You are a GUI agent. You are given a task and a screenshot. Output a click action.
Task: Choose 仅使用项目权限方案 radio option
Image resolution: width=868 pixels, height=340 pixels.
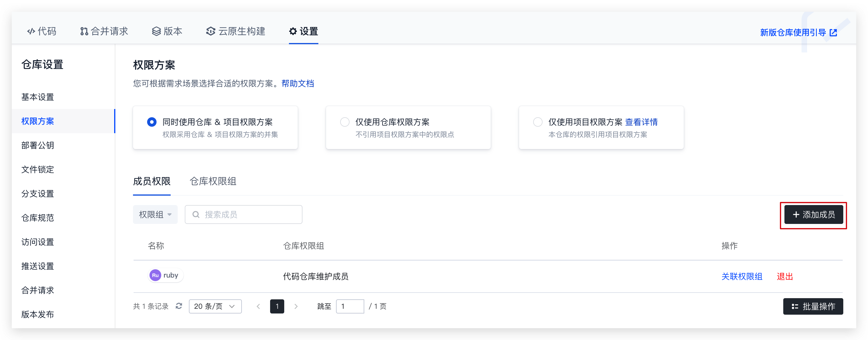coord(538,122)
